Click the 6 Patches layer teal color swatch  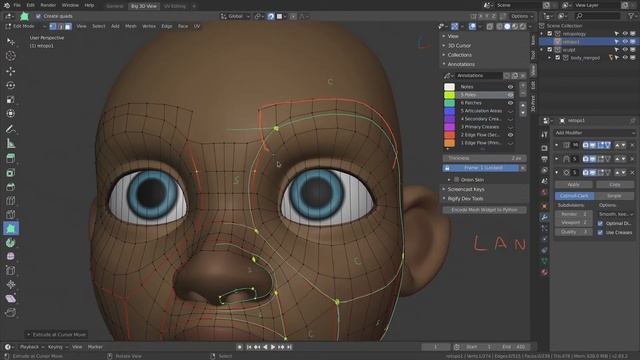[x=449, y=103]
